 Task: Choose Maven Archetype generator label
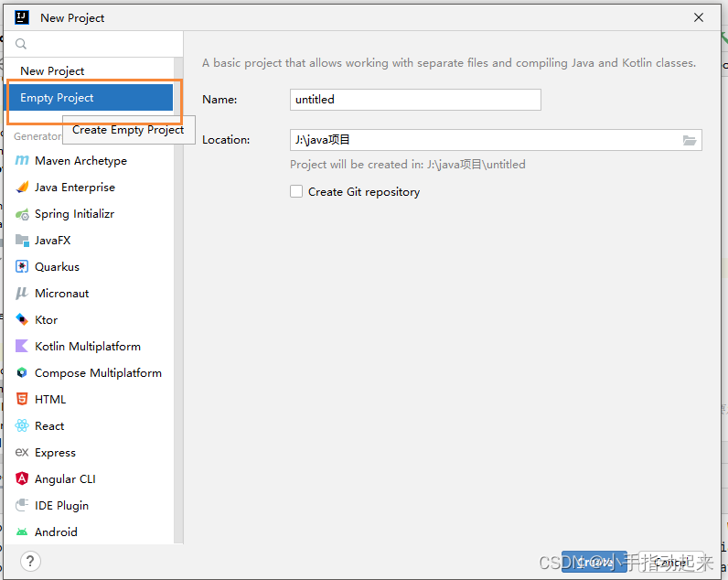(x=80, y=161)
